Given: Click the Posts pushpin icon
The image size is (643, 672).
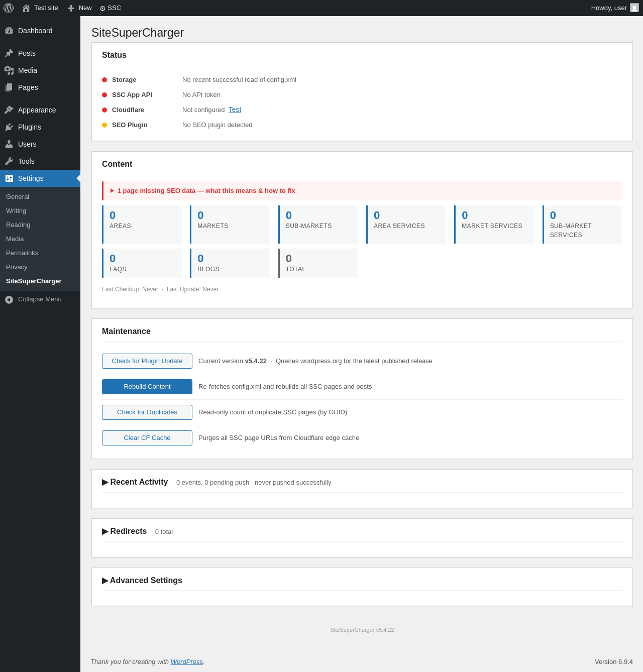Looking at the screenshot, I should point(9,53).
